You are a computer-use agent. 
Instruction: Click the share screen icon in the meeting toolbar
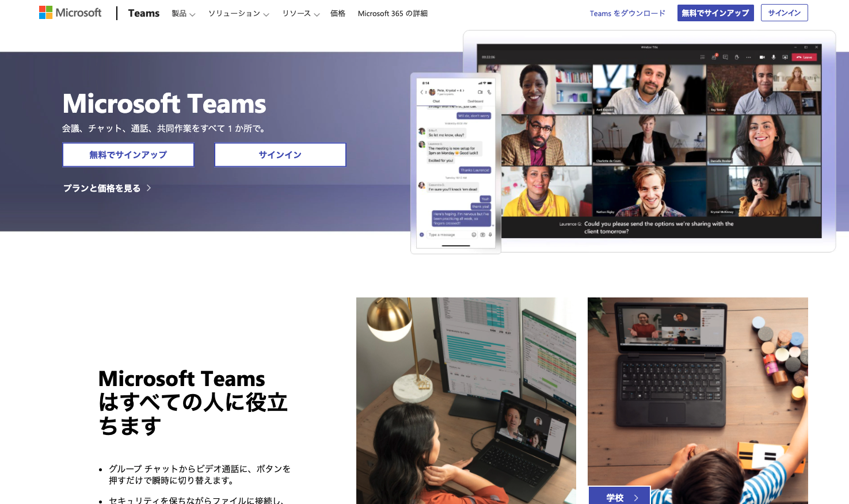point(785,57)
